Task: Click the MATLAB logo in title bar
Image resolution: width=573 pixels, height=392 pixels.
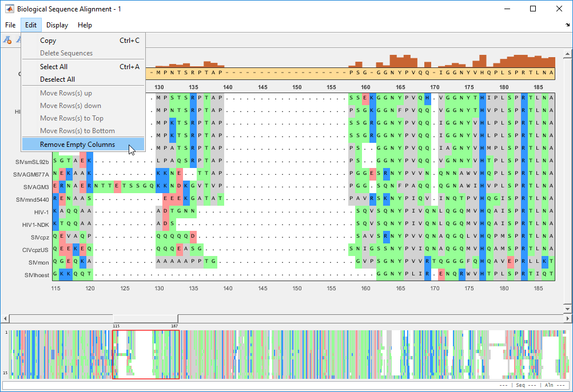Action: 10,9
